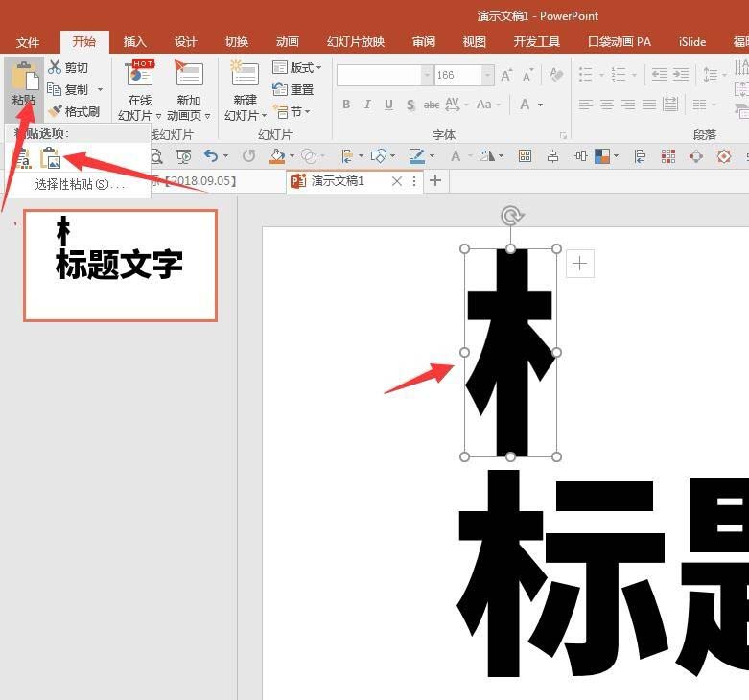This screenshot has width=749, height=700.
Task: Click the align objects icon
Action: click(347, 156)
